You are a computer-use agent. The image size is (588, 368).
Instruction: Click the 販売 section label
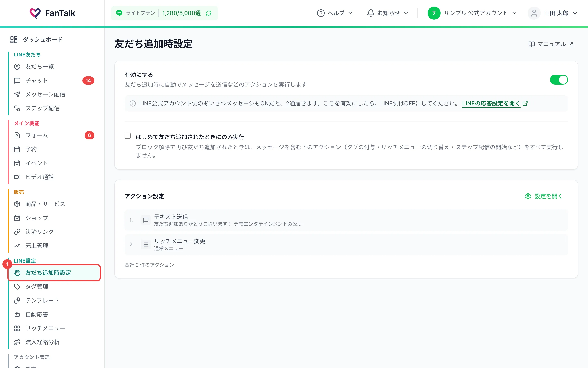(19, 192)
